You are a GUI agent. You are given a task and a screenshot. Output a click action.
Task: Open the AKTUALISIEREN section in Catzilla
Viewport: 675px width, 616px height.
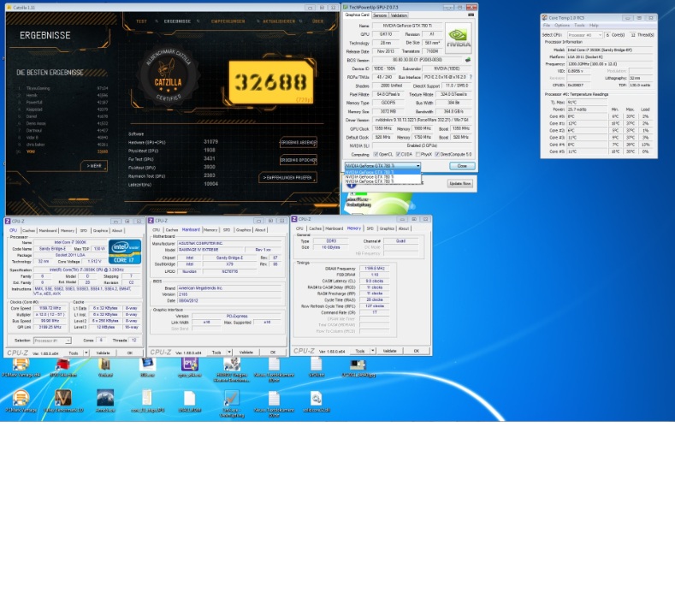tap(279, 21)
